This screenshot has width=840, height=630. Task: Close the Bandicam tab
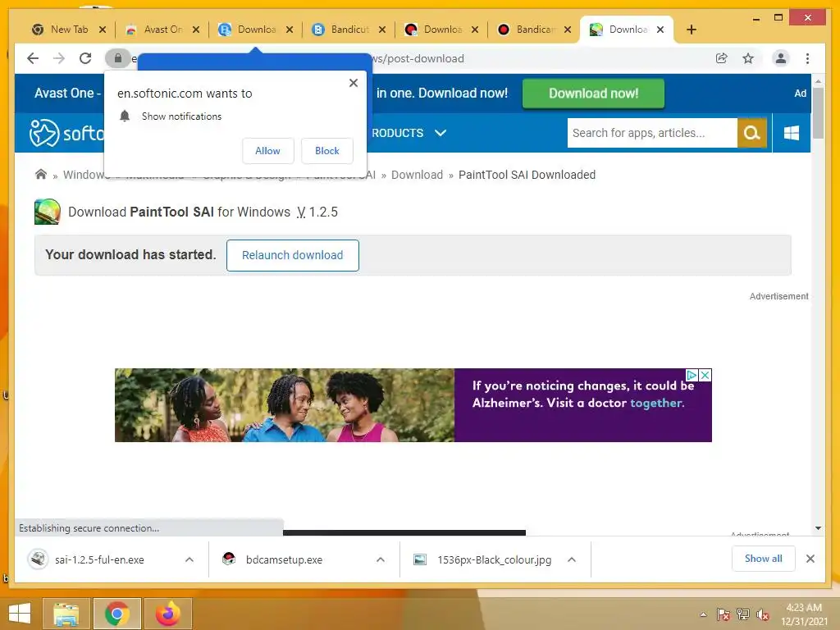tap(568, 30)
